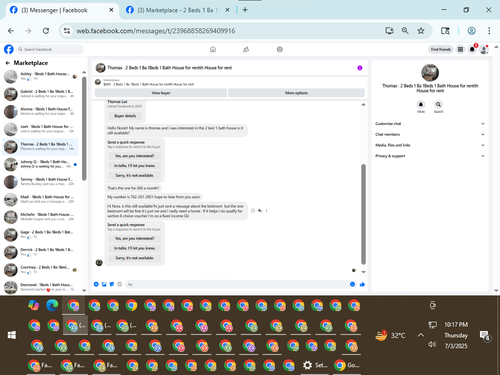Open the Facebook logo home link
This screenshot has width=500, height=375.
[x=9, y=49]
